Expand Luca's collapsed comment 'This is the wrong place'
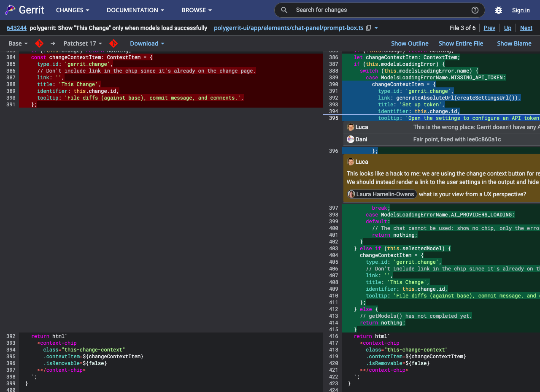Image resolution: width=540 pixels, height=392 pixels. pos(442,127)
